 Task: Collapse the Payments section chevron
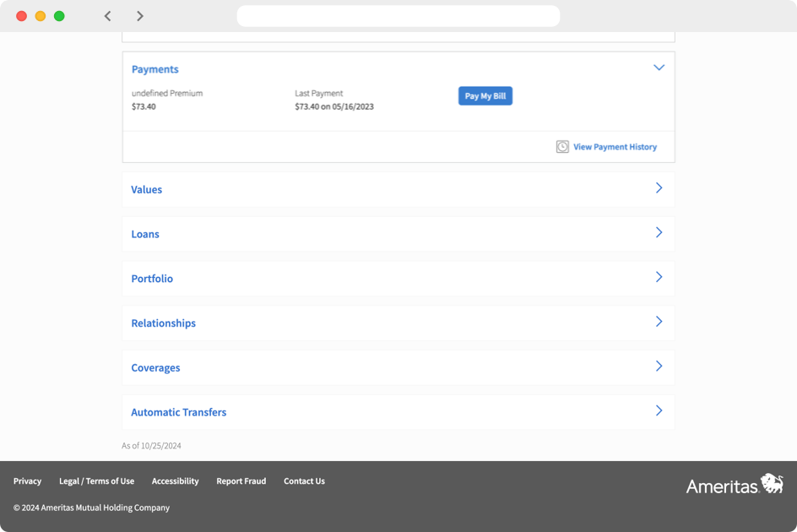(659, 68)
